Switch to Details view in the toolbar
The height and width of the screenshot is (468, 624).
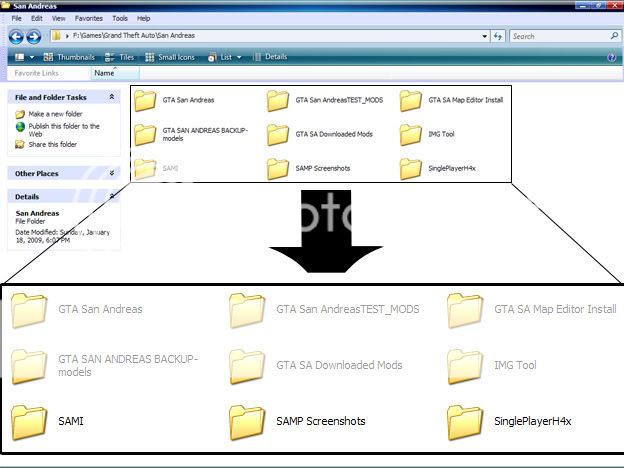coord(270,57)
